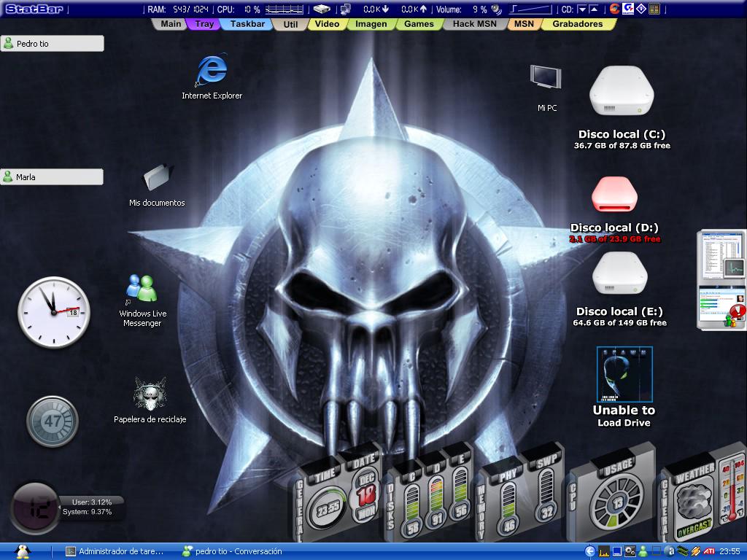
Task: Click the SWP memory gauge showing 32
Action: coord(547,494)
